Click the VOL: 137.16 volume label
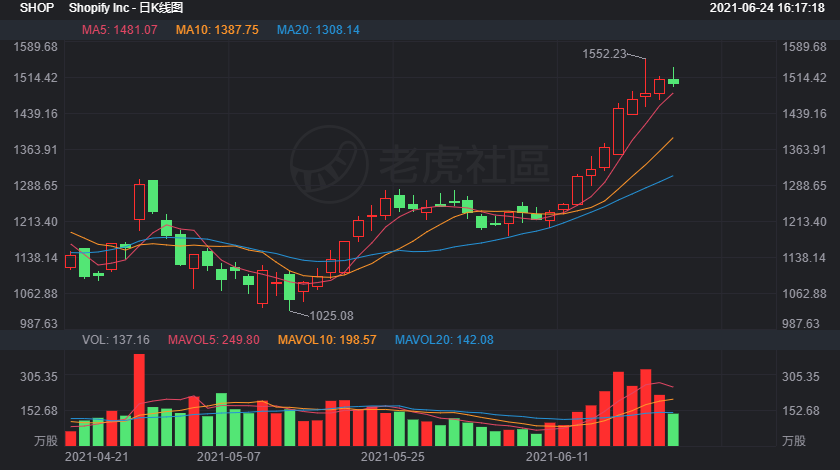The width and height of the screenshot is (840, 470). 116,340
